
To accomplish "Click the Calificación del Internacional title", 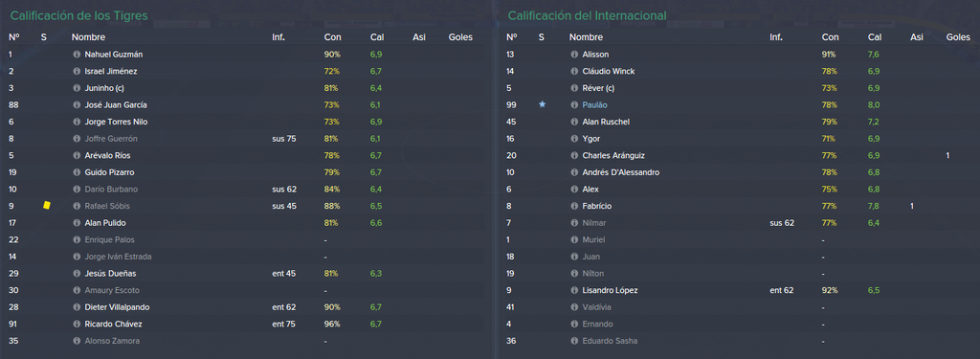I will (x=587, y=15).
